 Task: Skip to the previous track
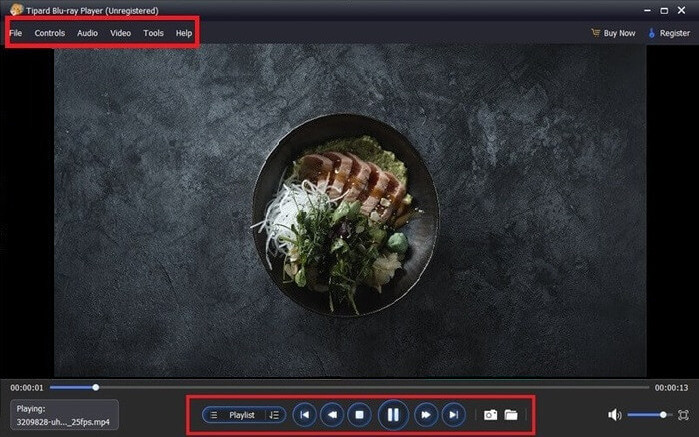[304, 415]
